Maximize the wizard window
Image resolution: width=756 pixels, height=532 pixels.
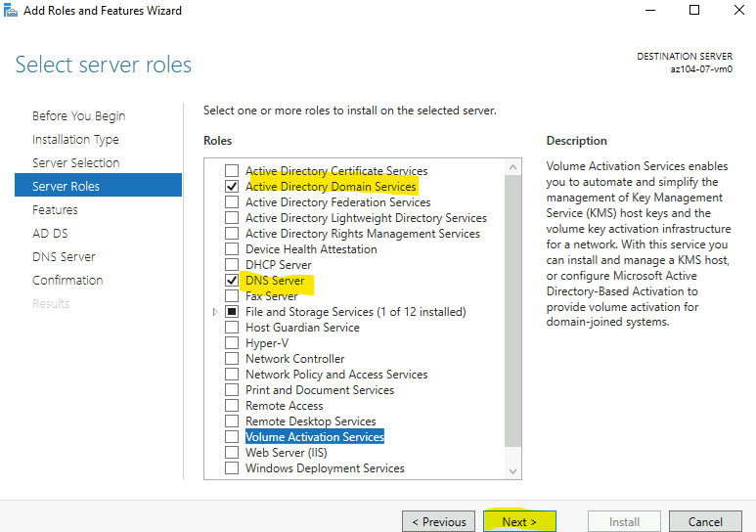[694, 10]
